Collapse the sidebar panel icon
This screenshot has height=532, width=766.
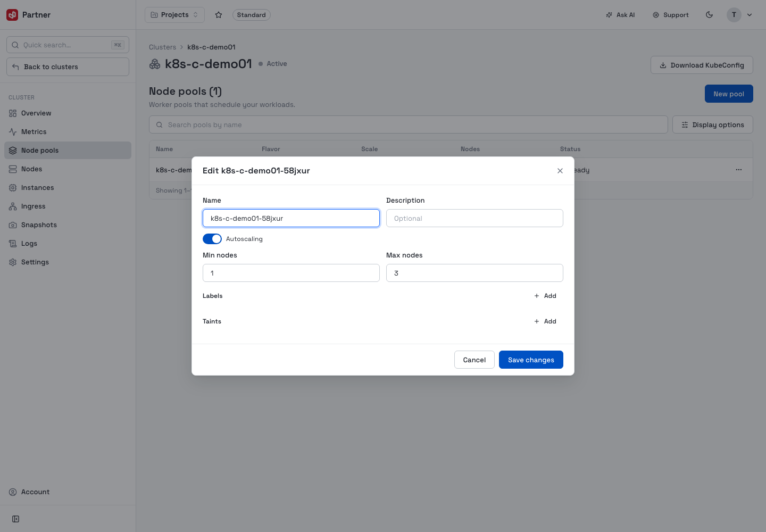16,519
